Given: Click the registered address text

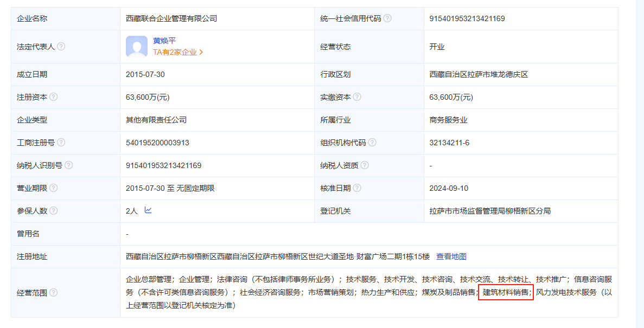Looking at the screenshot, I should pos(278,256).
